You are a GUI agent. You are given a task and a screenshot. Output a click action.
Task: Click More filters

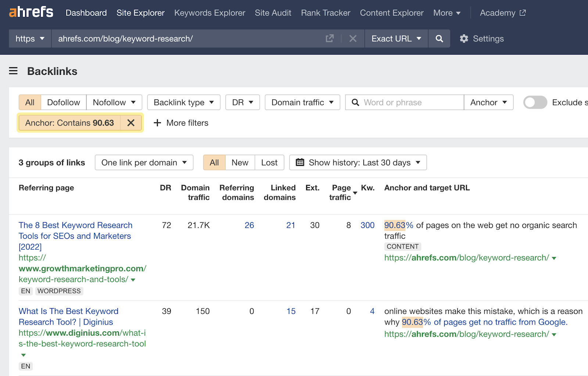[x=181, y=123]
